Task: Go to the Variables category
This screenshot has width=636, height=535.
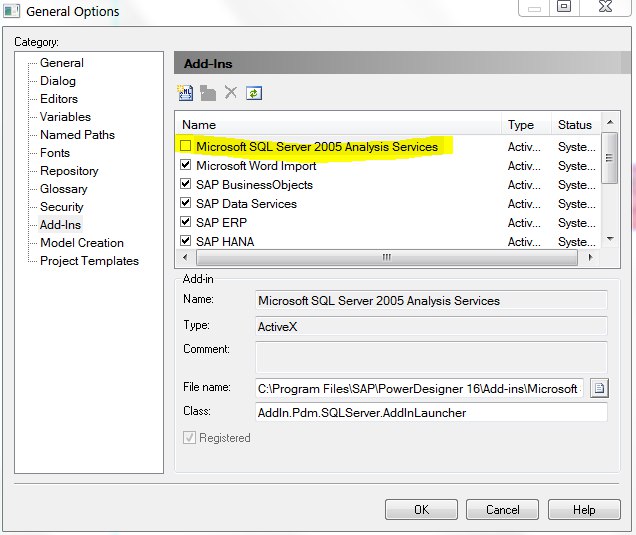Action: point(65,117)
